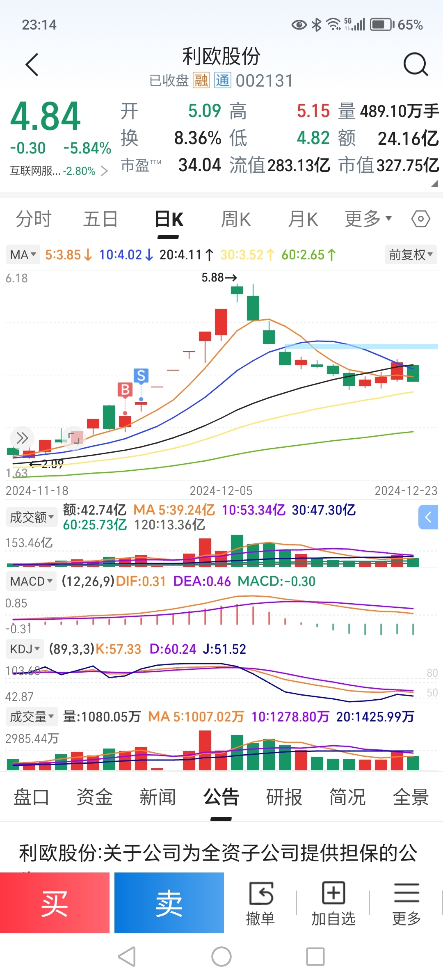The image size is (443, 980).
Task: Open the 成交额 indicator dropdown
Action: (32, 517)
